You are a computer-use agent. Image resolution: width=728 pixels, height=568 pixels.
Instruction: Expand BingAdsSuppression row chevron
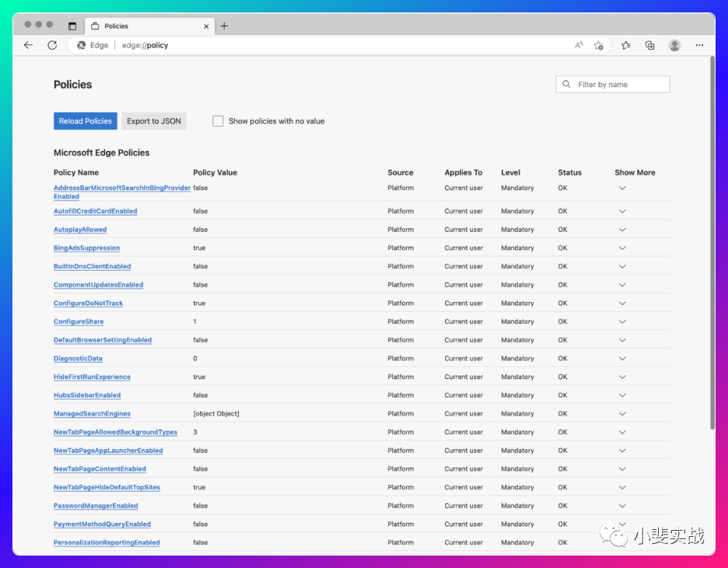pyautogui.click(x=622, y=248)
